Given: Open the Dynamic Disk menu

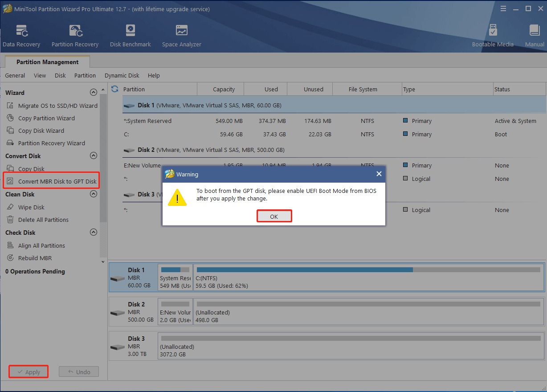Looking at the screenshot, I should 122,75.
